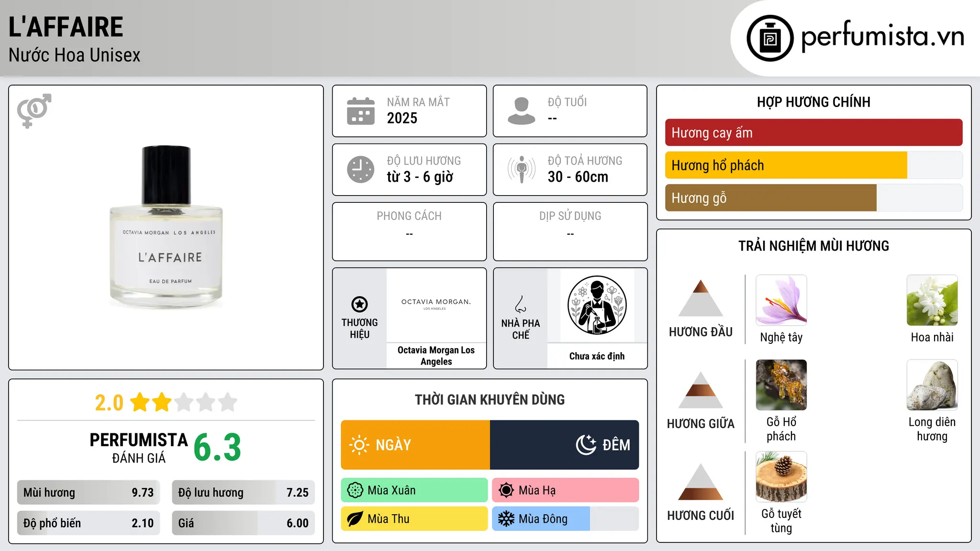Image resolution: width=980 pixels, height=551 pixels.
Task: Click the calendar icon beside Năm ra mắt
Action: 361,111
